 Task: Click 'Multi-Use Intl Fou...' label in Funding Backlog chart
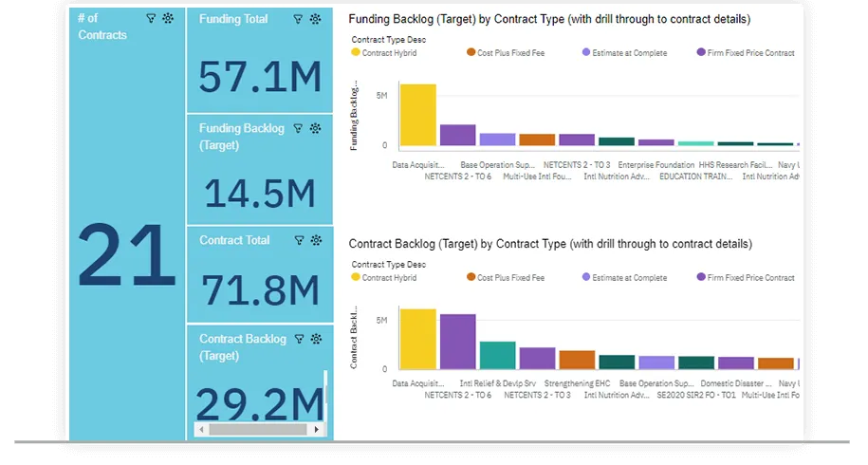[x=537, y=177]
